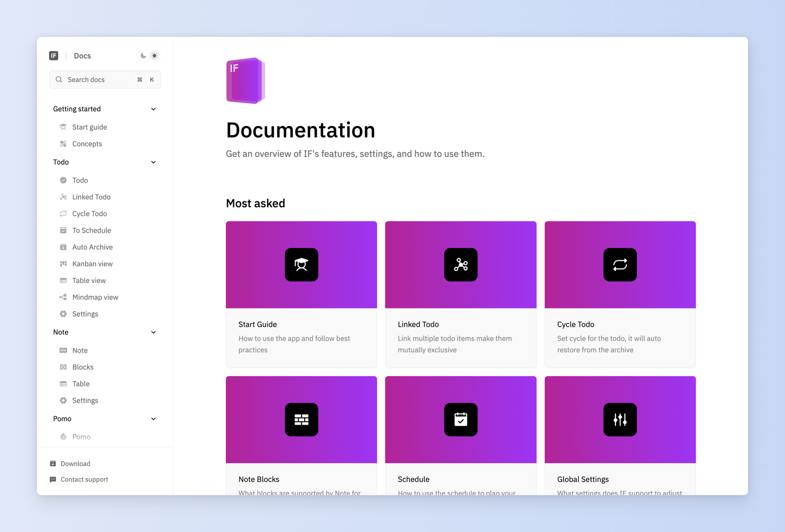Collapse the Note section chevron
The image size is (785, 532).
153,332
